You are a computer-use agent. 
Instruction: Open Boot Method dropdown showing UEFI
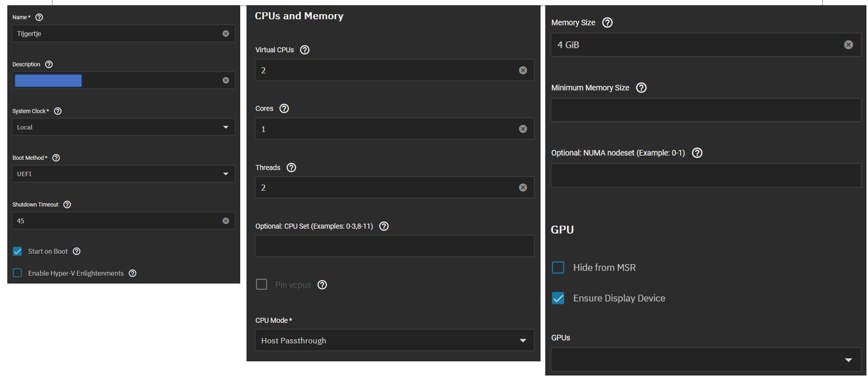[x=123, y=174]
